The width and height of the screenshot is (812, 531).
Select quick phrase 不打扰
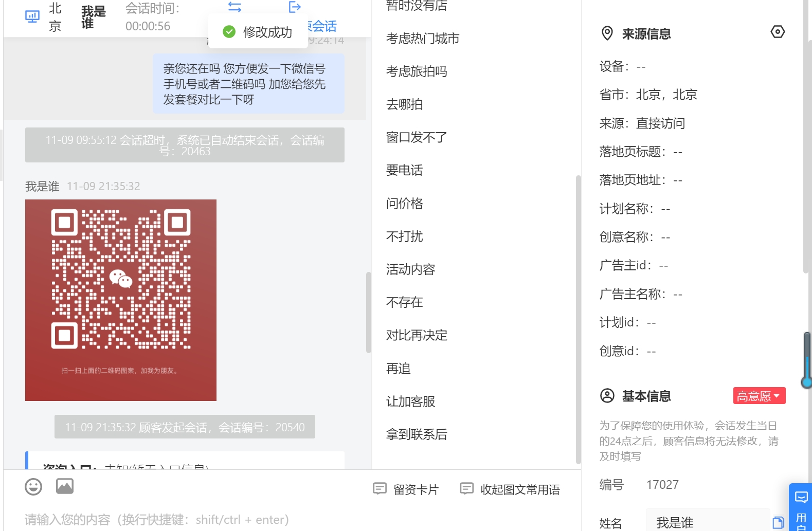[404, 236]
